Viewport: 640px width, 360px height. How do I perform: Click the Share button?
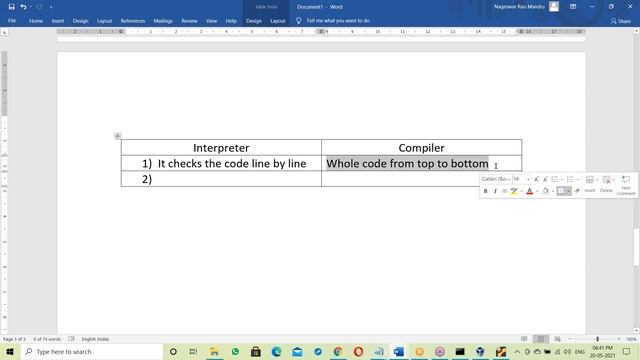[621, 21]
